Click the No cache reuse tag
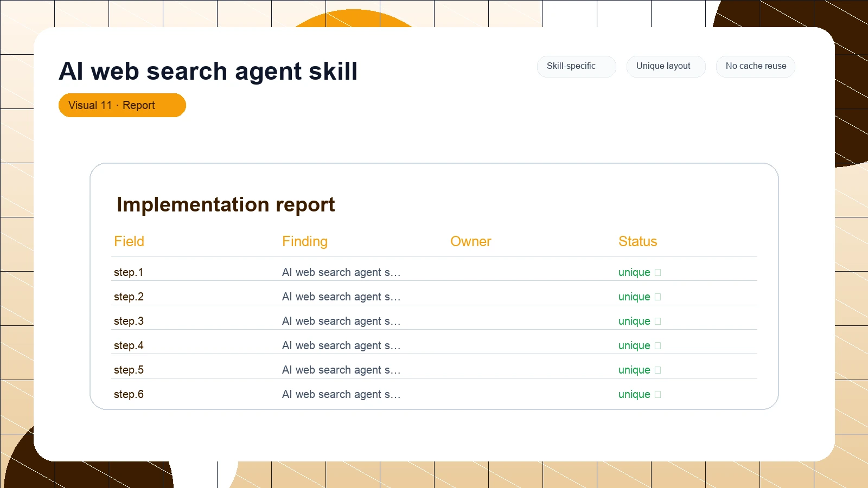 tap(756, 66)
